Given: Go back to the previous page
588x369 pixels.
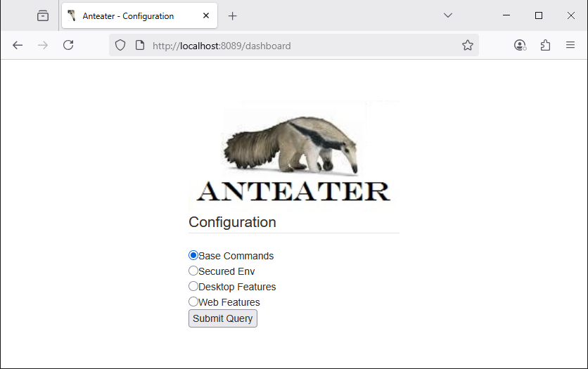Looking at the screenshot, I should [x=18, y=45].
